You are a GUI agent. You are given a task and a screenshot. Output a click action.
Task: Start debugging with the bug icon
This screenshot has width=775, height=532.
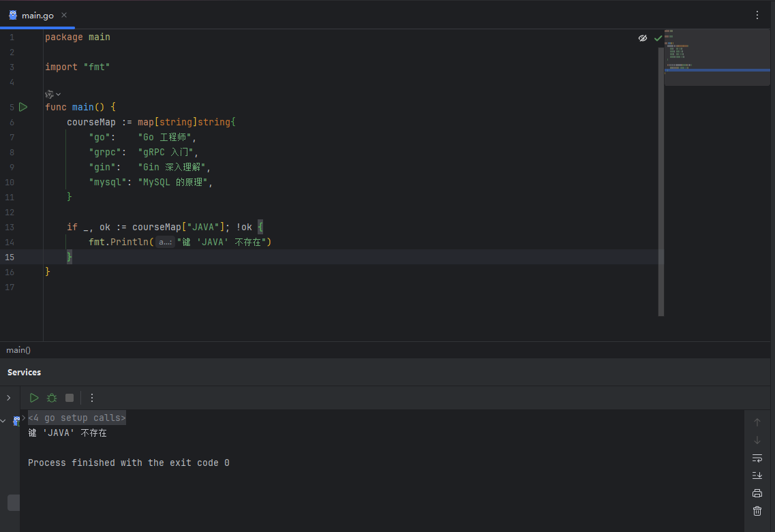(52, 398)
